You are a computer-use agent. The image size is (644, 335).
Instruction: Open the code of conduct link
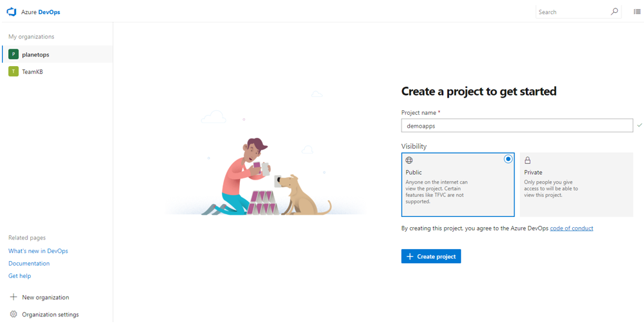tap(572, 228)
